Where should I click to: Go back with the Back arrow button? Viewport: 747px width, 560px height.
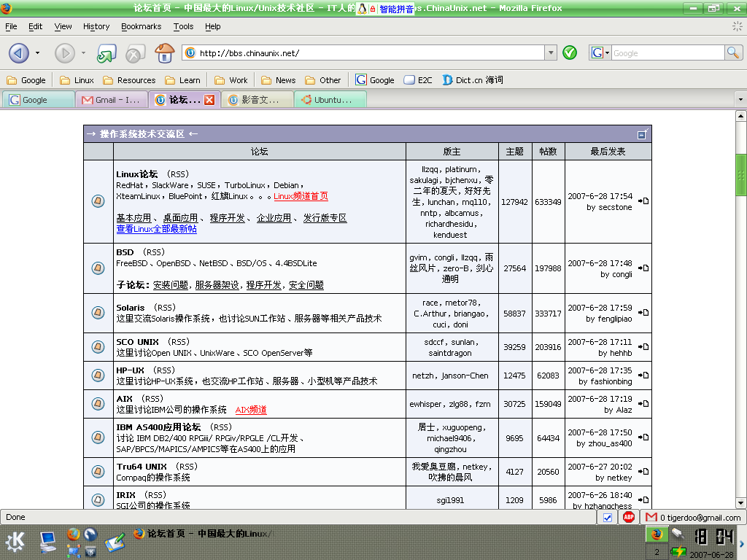[19, 52]
